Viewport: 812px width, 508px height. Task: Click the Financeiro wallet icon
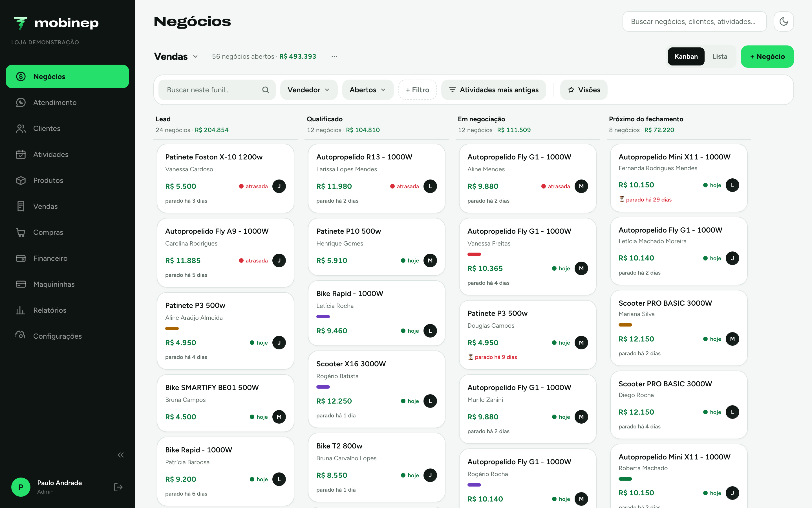(21, 258)
